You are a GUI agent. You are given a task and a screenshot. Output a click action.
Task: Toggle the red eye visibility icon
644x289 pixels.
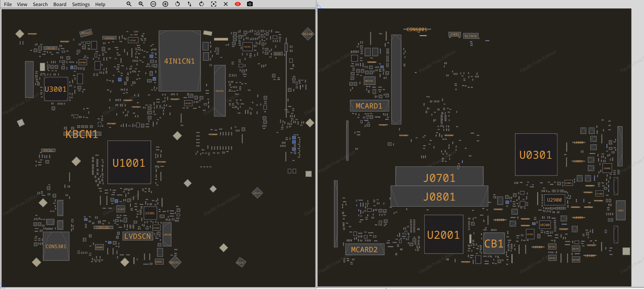[x=238, y=4]
